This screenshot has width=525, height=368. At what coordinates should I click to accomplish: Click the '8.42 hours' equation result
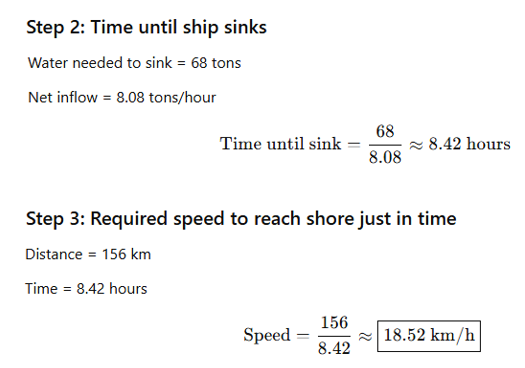[469, 144]
